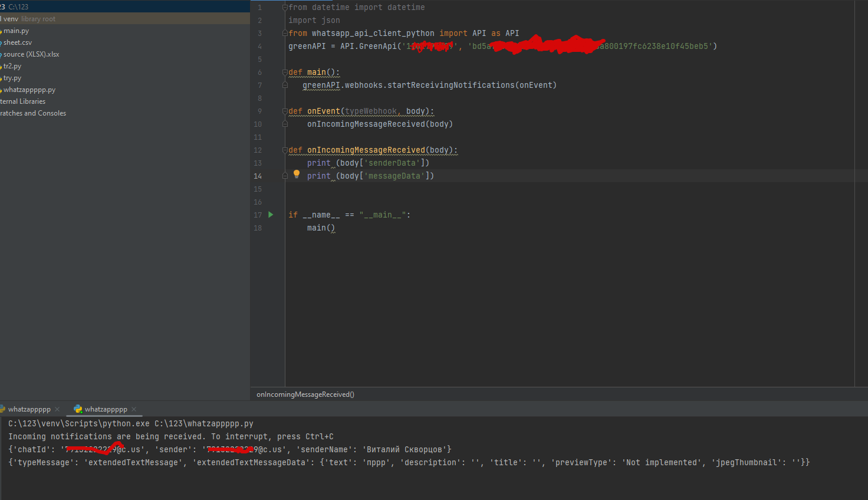Image resolution: width=868 pixels, height=500 pixels.
Task: Close the first whatzappppp run tab
Action: pyautogui.click(x=57, y=409)
